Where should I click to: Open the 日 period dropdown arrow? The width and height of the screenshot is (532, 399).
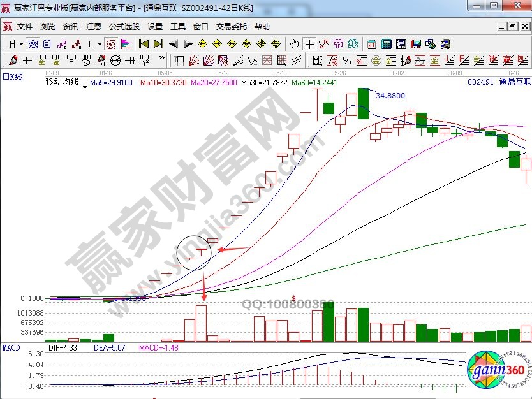(21, 44)
